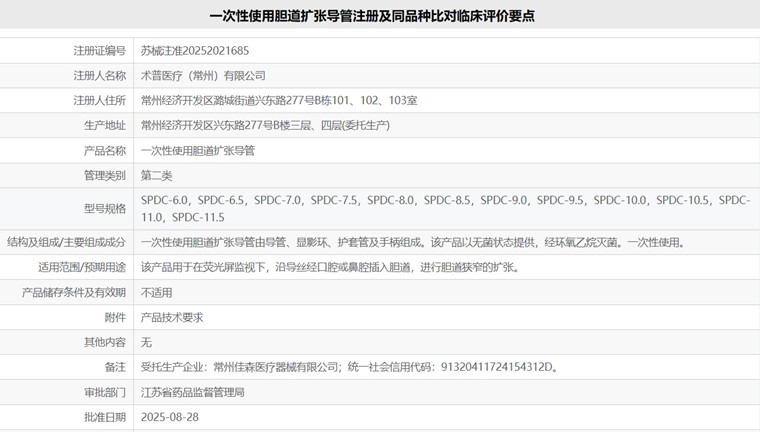The width and height of the screenshot is (760, 432).
Task: Click the intended use text beginning 该产品用于在荧光屏监视下
Action: pos(329,267)
